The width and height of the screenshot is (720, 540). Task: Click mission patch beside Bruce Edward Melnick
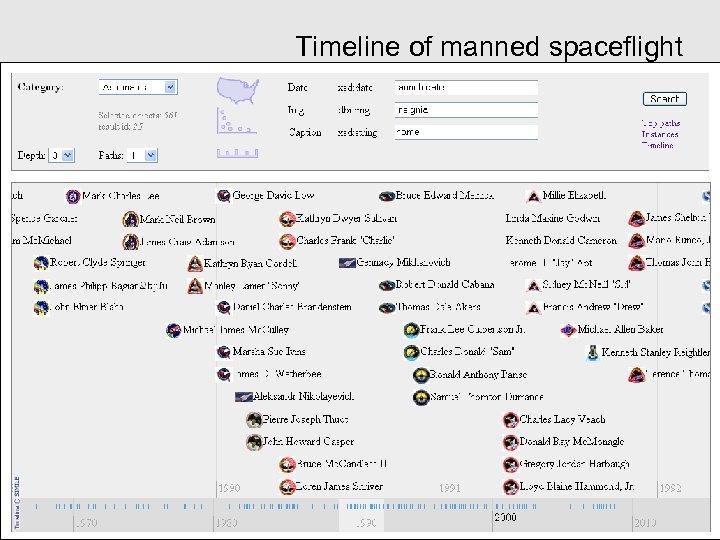[387, 196]
